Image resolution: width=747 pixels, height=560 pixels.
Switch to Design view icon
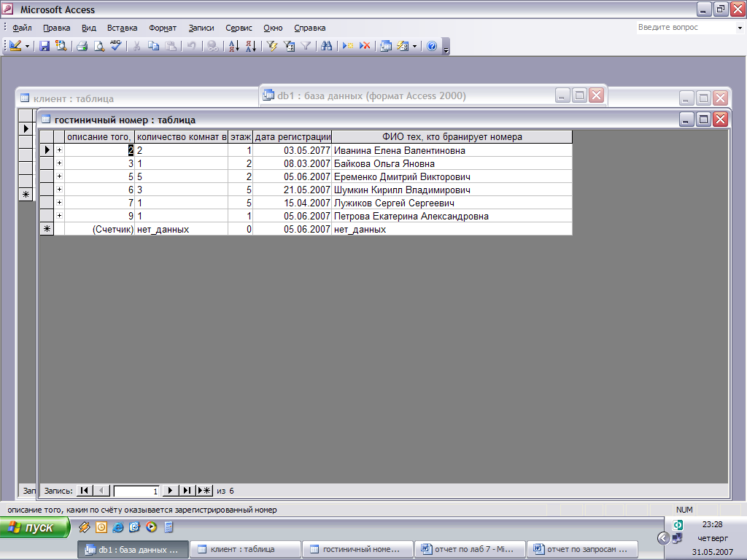[15, 46]
